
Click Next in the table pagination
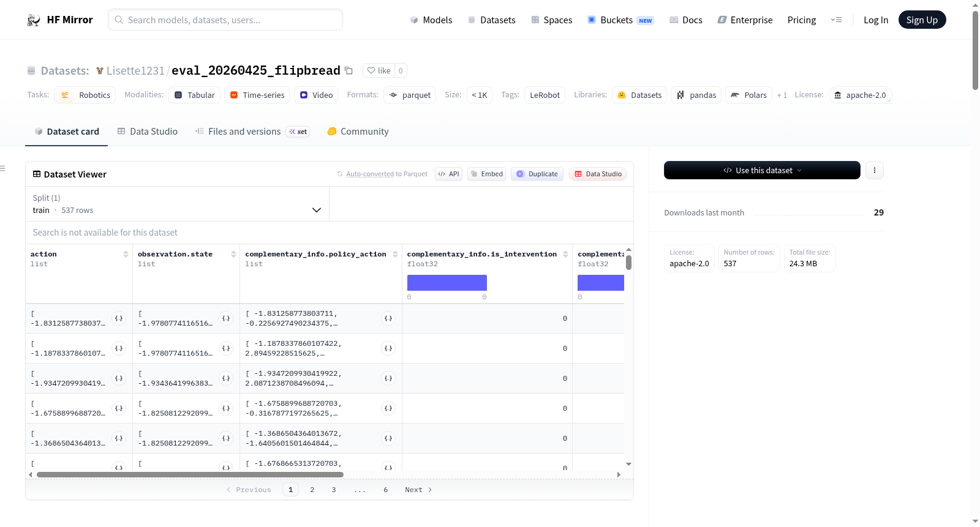coord(418,490)
